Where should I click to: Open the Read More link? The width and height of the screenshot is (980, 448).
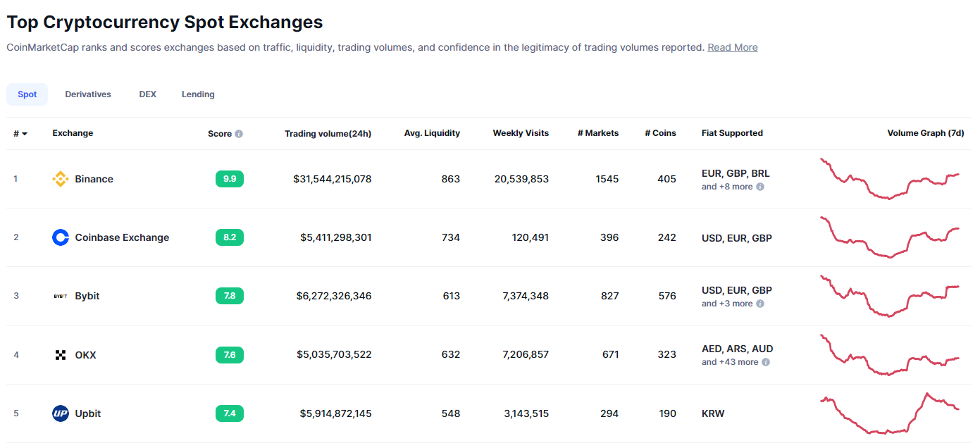pyautogui.click(x=732, y=47)
